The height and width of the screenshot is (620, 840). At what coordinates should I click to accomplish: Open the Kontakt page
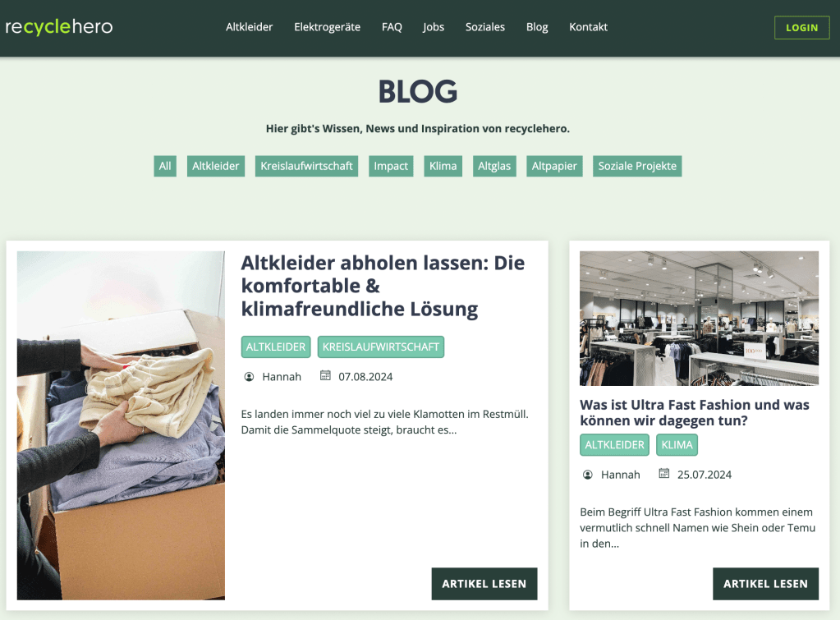tap(588, 27)
